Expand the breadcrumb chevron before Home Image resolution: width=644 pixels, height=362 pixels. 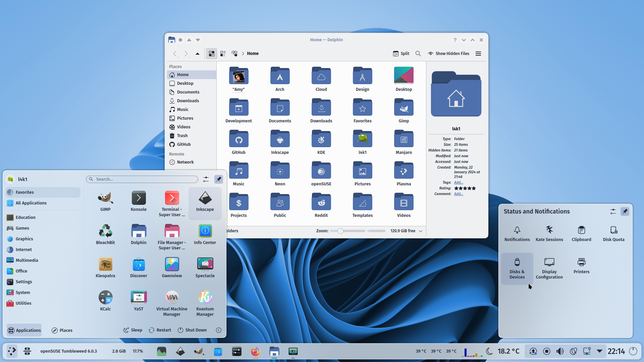point(243,53)
